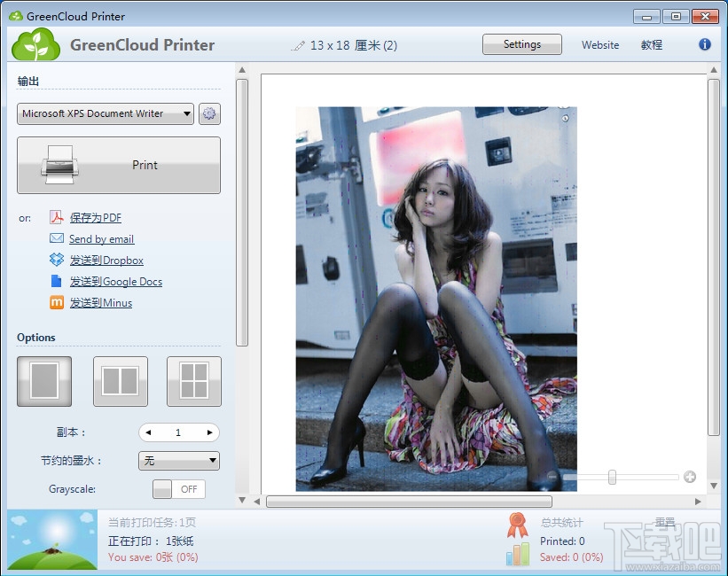Image resolution: width=728 pixels, height=576 pixels.
Task: Increase copies with the right arrow
Action: (x=210, y=432)
